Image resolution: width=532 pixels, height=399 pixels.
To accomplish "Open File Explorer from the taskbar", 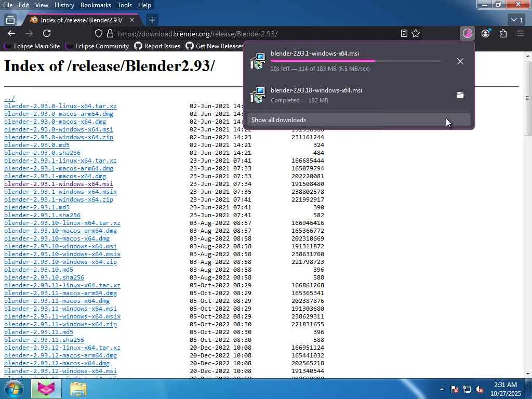I will pos(78,389).
